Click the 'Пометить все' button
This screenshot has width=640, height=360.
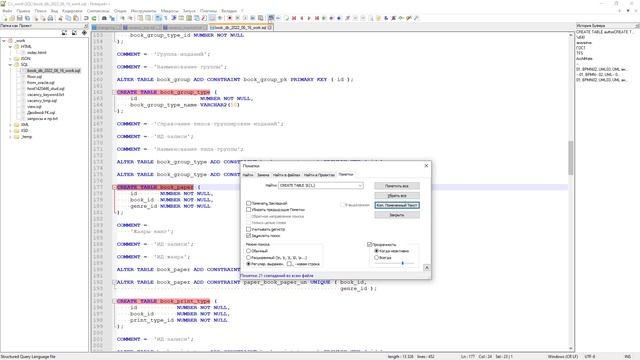[397, 186]
